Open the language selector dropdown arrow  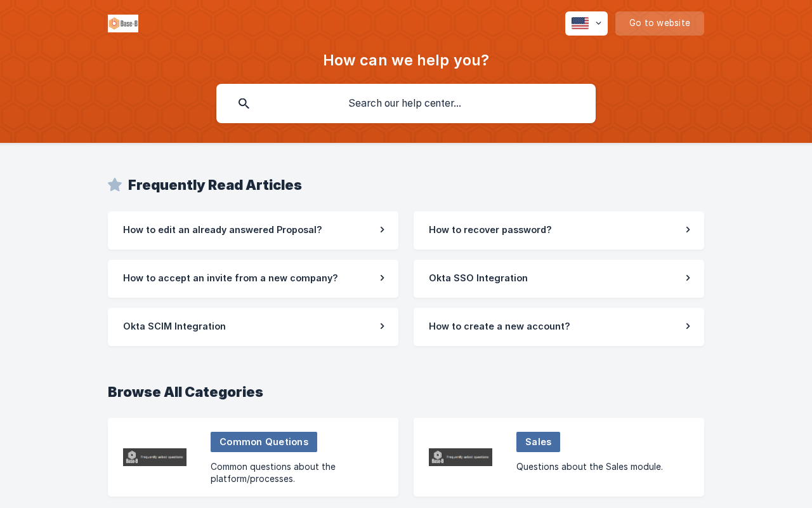(x=598, y=23)
